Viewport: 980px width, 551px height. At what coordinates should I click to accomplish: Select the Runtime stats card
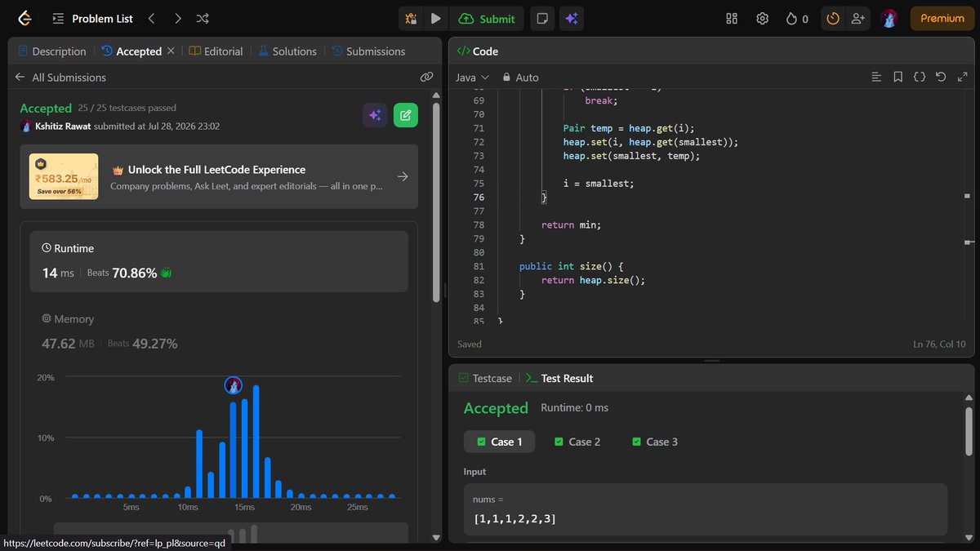click(219, 261)
